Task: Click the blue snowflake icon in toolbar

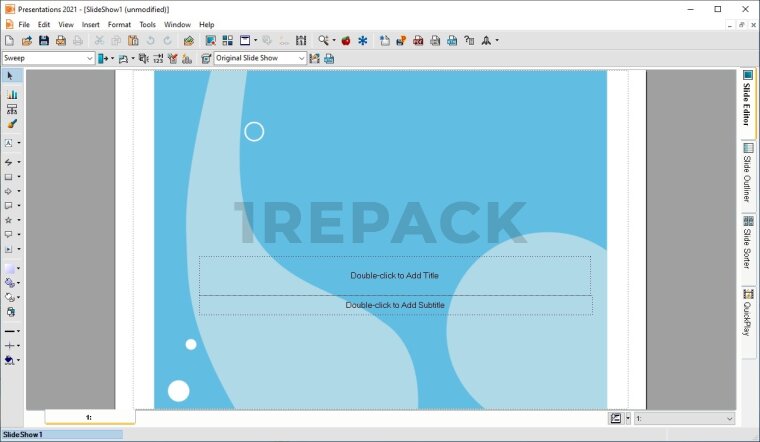Action: (x=363, y=41)
